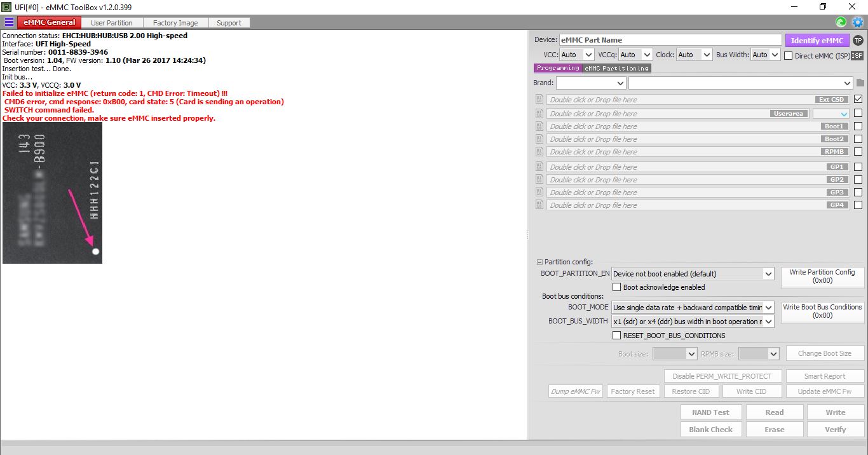Click the Identify eMMC button
868x455 pixels.
click(817, 40)
